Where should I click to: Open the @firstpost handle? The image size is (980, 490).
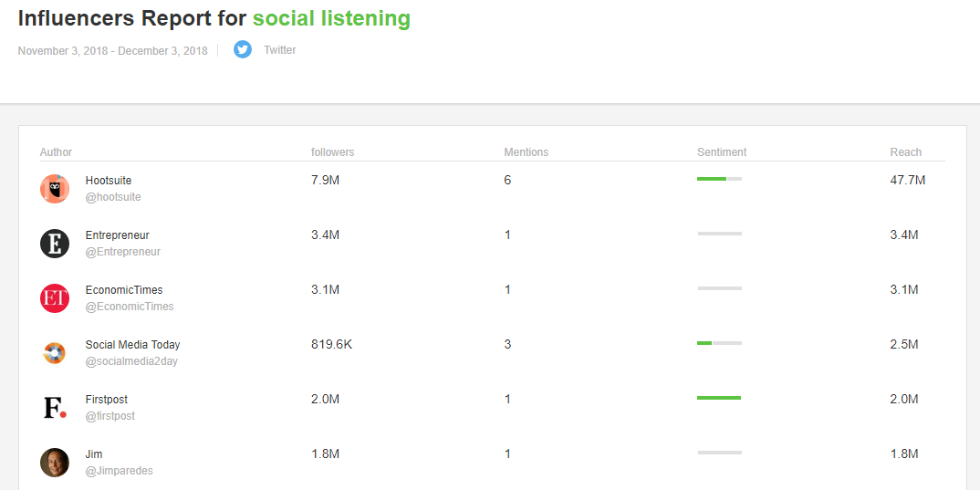click(110, 415)
